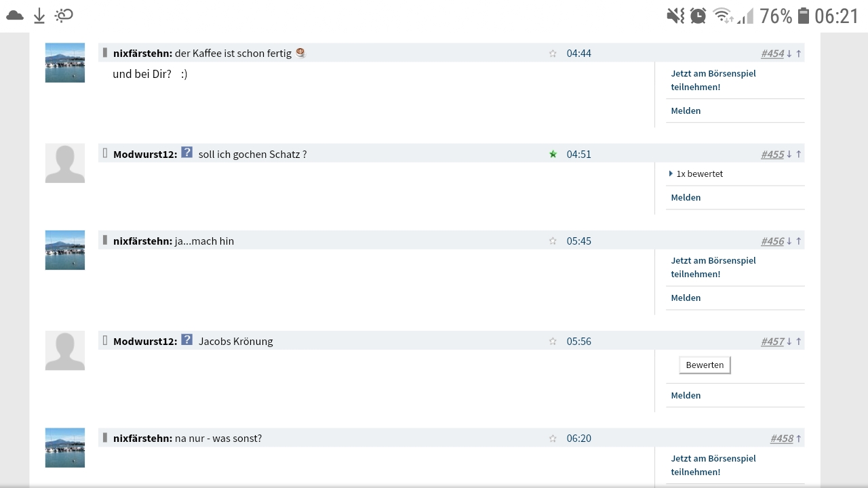Jump up using the arrow beside #458

(x=797, y=439)
